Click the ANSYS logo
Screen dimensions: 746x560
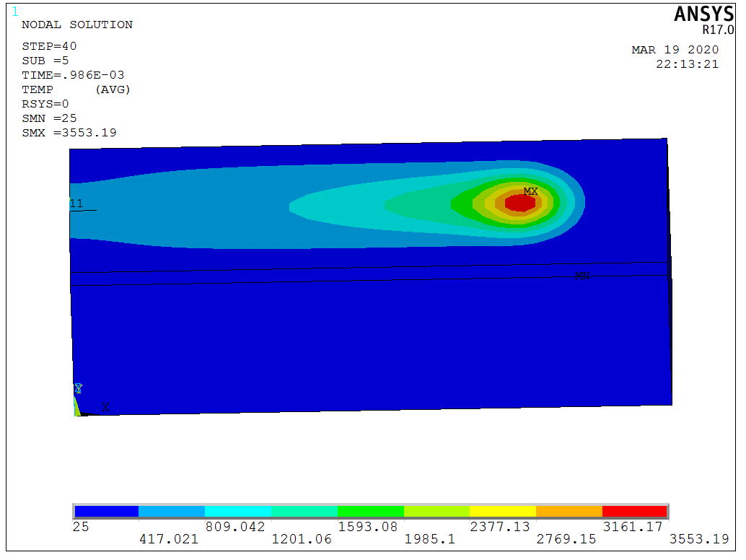(703, 14)
